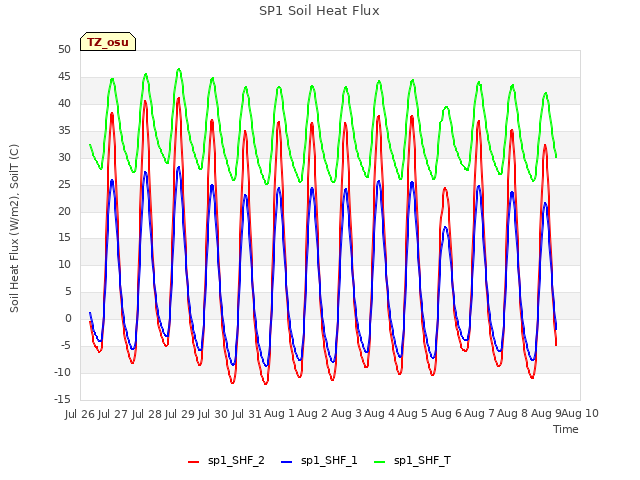Toggle the sp1_SHF_2 legend entry

pyautogui.click(x=226, y=461)
